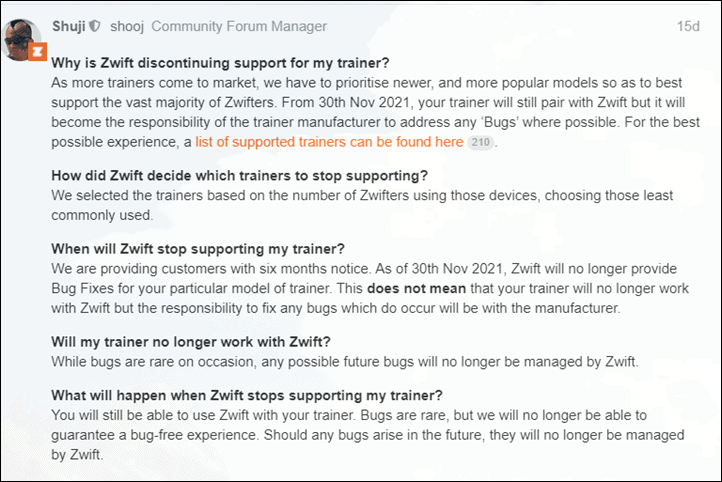Click heading 'Why is Zwift discontinuing support'

point(220,63)
